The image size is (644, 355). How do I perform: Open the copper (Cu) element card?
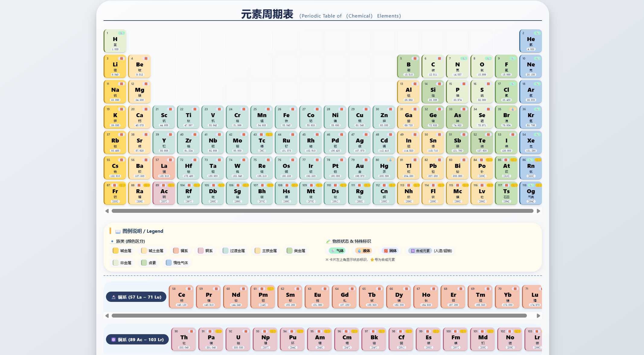[360, 117]
